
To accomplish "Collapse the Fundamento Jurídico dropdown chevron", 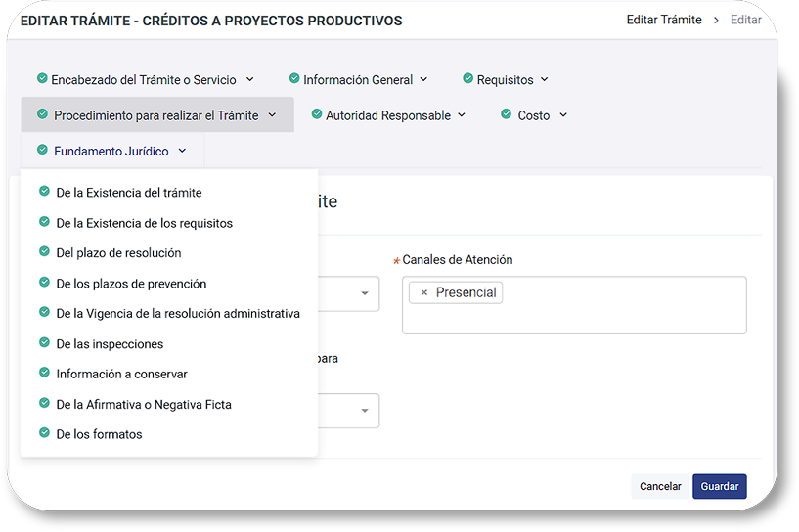I will 182,151.
